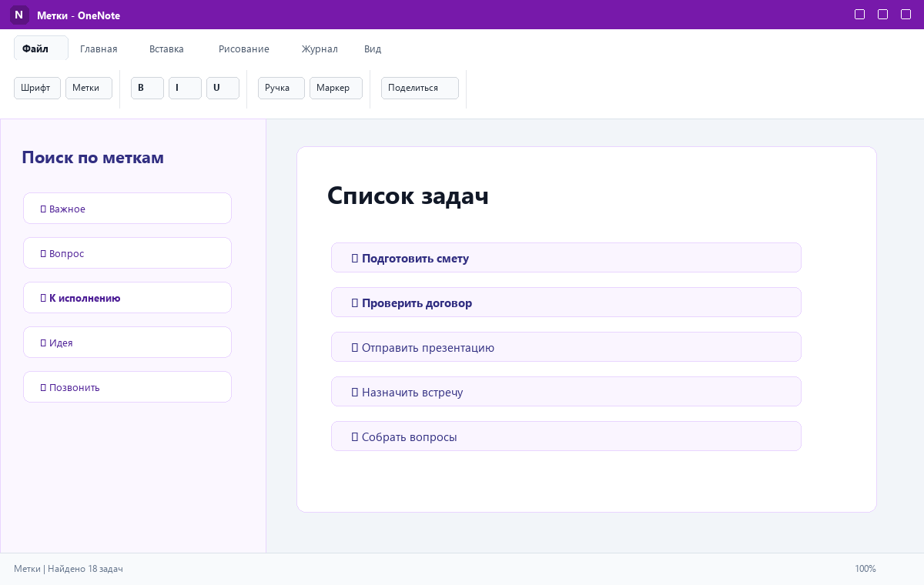924x585 pixels.
Task: Click the Поделиться button
Action: (x=420, y=88)
